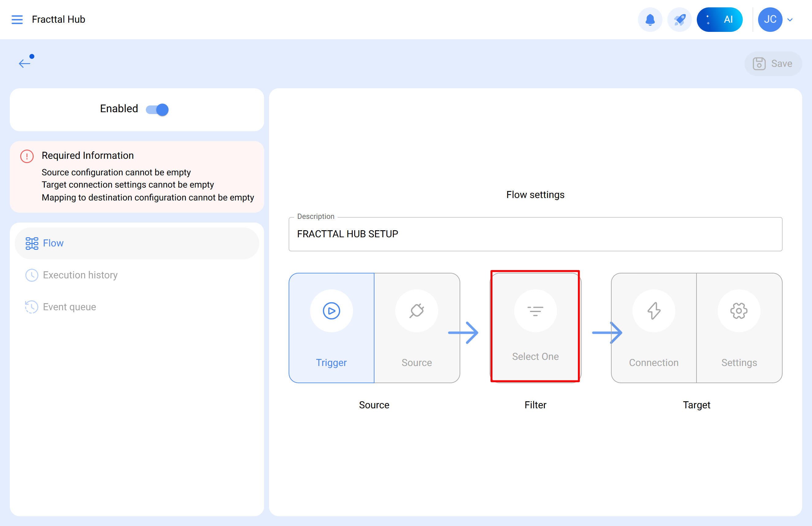Image resolution: width=812 pixels, height=526 pixels.
Task: Open Target Settings gear icon
Action: [x=739, y=311]
